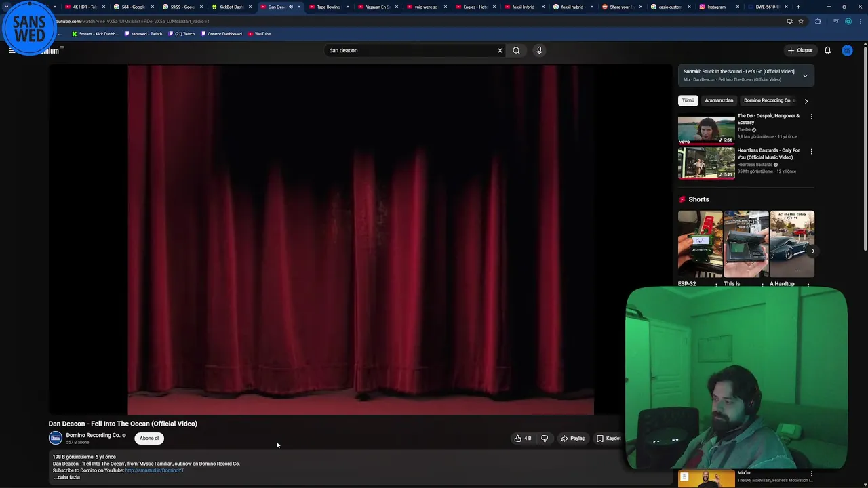Open the YouTube bookmark
868x488 pixels.
click(x=259, y=34)
